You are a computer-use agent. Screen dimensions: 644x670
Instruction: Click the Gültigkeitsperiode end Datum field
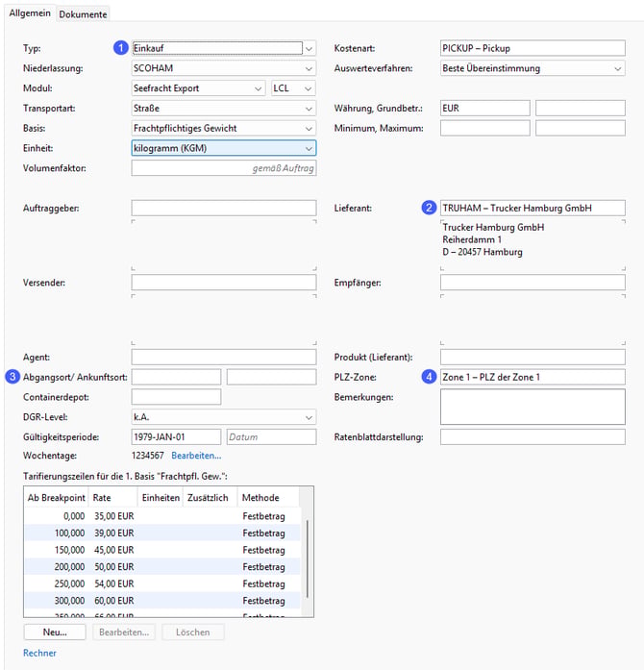pos(271,437)
